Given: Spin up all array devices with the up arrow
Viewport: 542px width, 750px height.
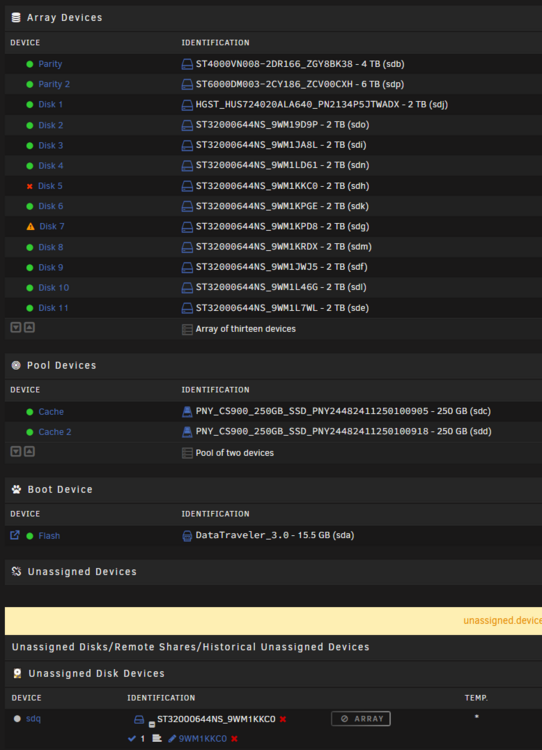Looking at the screenshot, I should (30, 328).
